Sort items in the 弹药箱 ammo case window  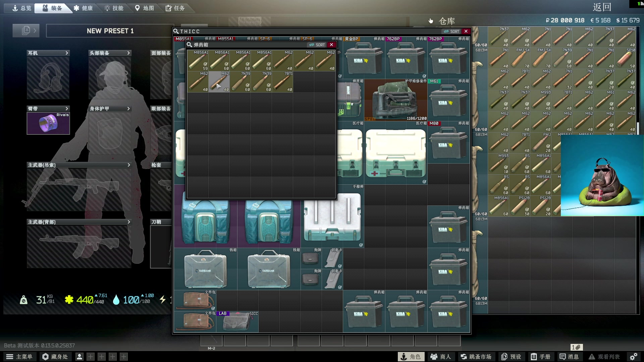[x=317, y=45]
